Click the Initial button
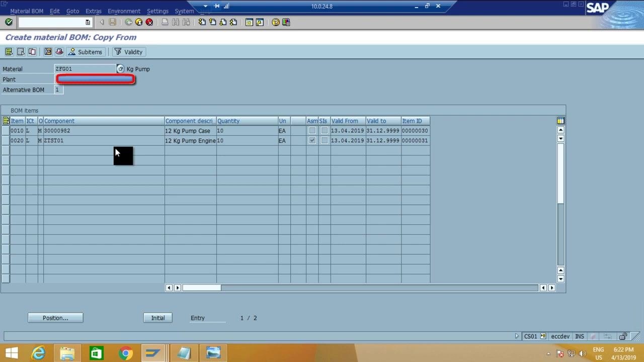This screenshot has width=644, height=362. [158, 318]
